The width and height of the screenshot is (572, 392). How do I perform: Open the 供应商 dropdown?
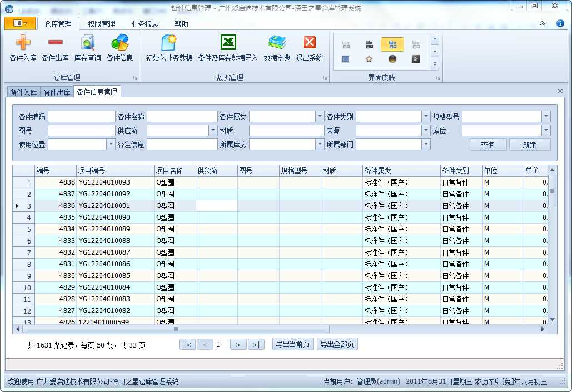[213, 130]
